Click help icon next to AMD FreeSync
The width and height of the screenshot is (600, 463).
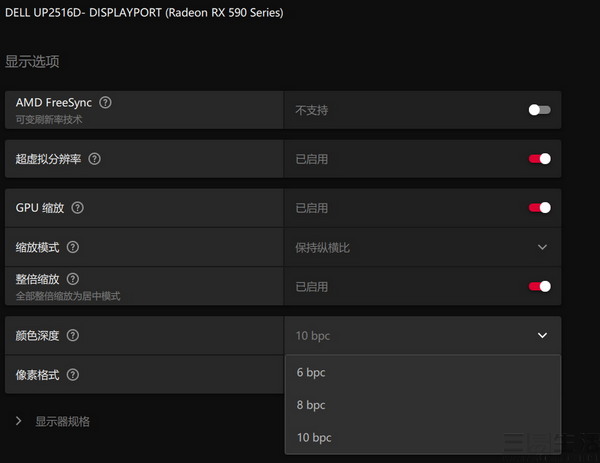click(106, 102)
